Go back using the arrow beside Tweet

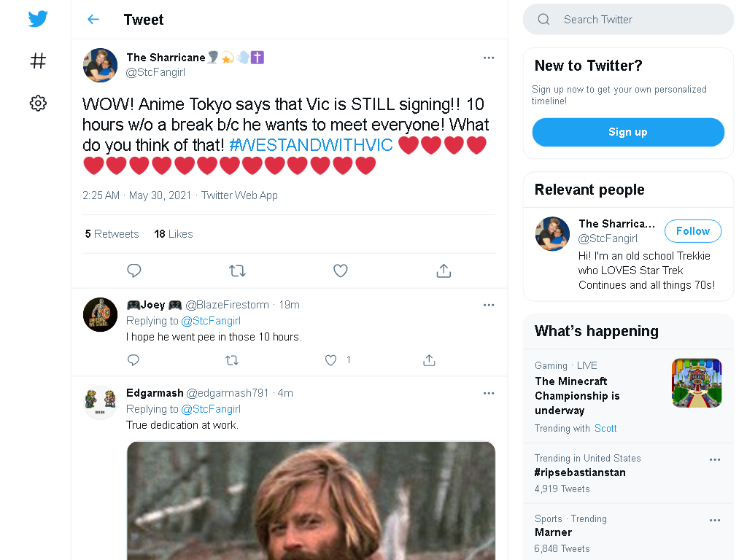[93, 20]
